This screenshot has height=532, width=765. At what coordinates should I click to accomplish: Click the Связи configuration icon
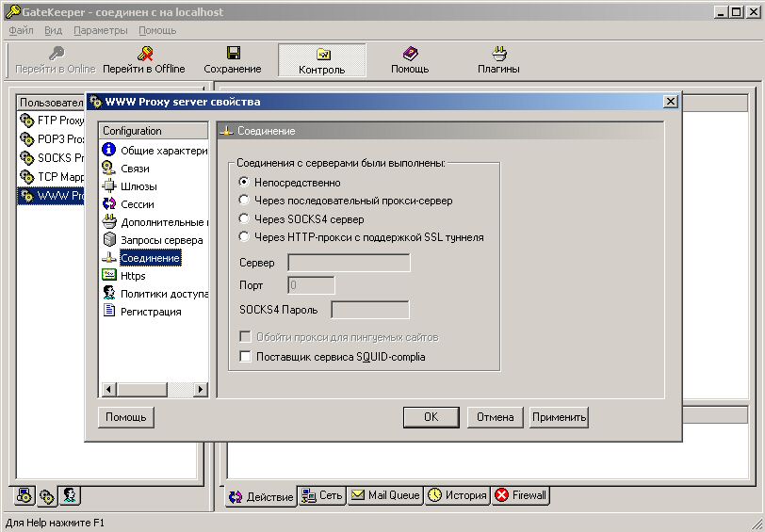[x=108, y=168]
